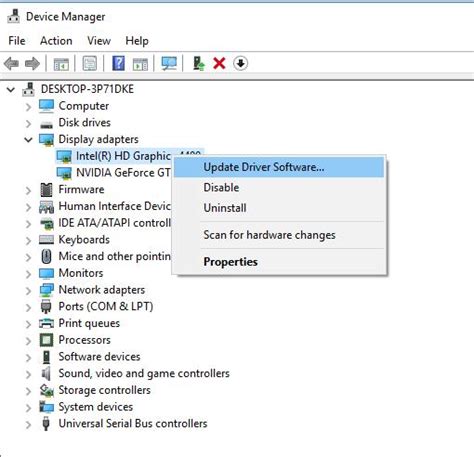This screenshot has width=474, height=457.
Task: Click the DESKTOP-3P71DKE computer icon
Action: 29,89
